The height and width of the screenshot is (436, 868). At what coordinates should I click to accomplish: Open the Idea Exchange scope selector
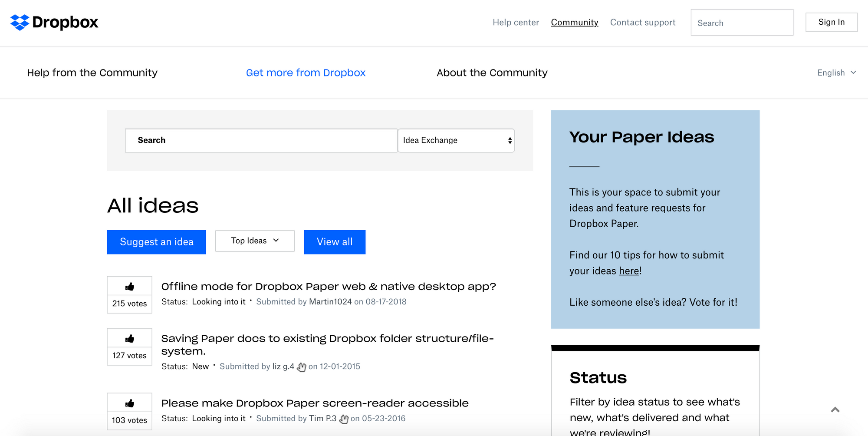[x=456, y=140]
